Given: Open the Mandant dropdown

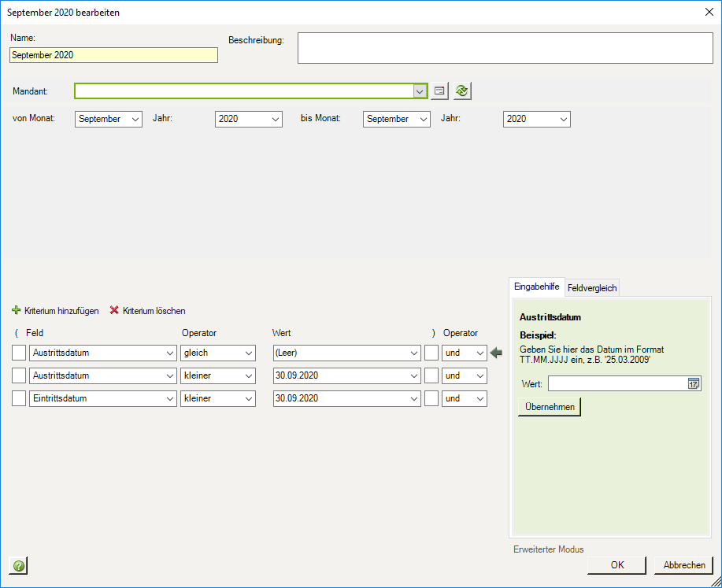Looking at the screenshot, I should [x=420, y=91].
